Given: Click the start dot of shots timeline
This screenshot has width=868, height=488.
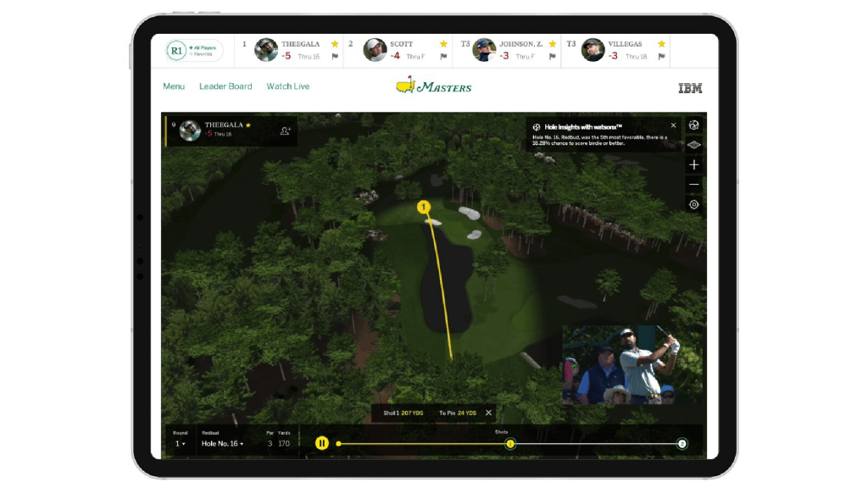Looking at the screenshot, I should (x=338, y=444).
